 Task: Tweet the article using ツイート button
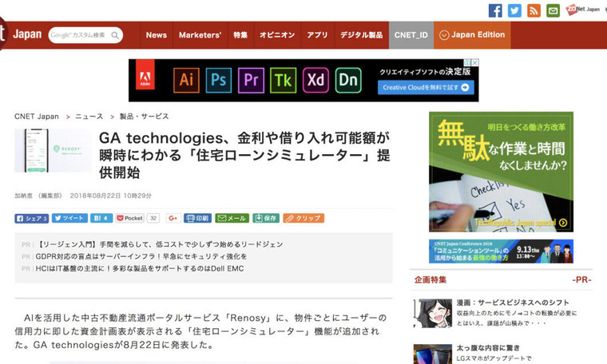69,218
